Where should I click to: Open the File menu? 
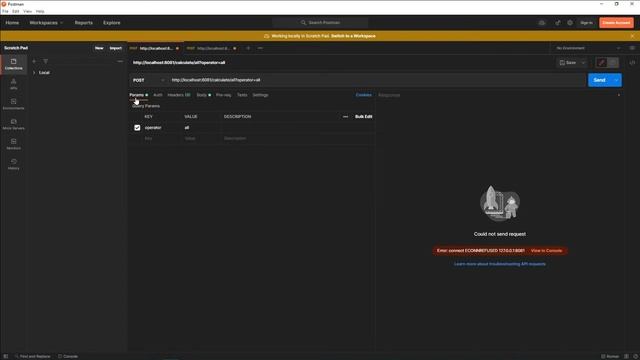(x=5, y=11)
